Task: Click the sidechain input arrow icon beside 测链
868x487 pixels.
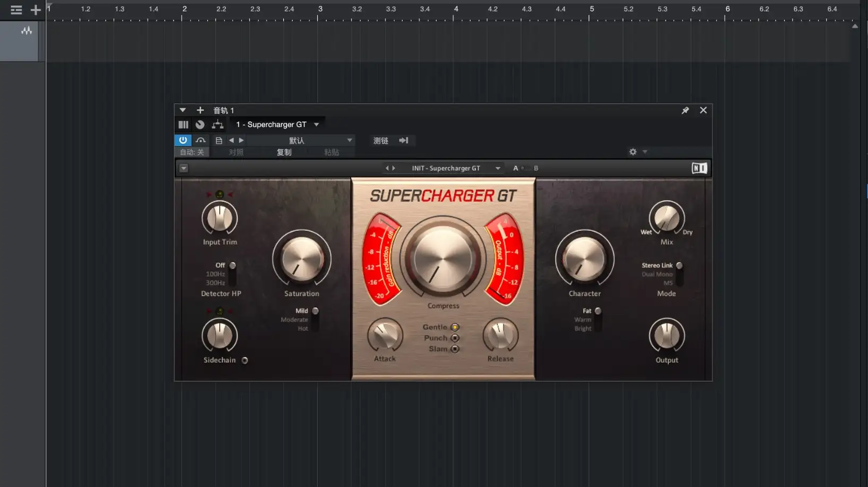Action: (x=404, y=140)
